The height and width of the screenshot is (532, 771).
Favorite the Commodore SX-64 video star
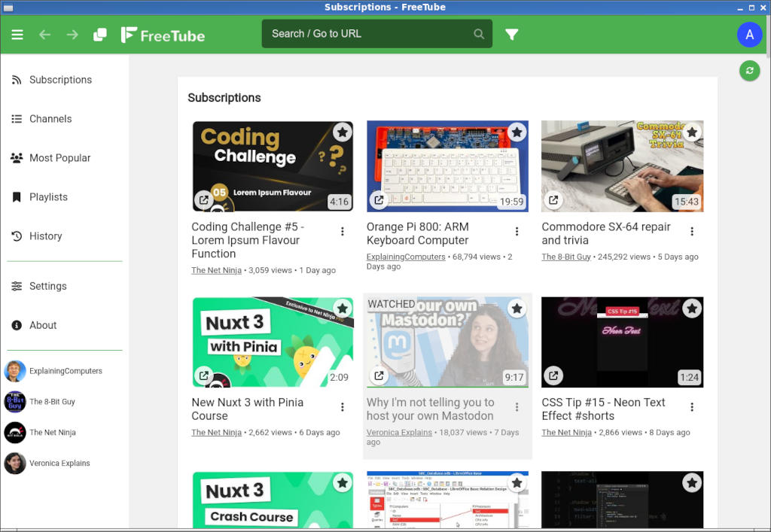point(692,132)
